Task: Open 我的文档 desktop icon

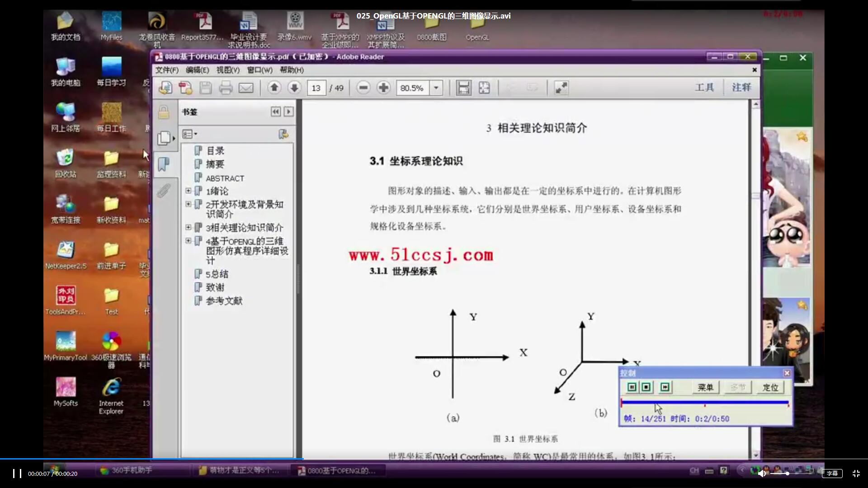Action: coord(66,27)
